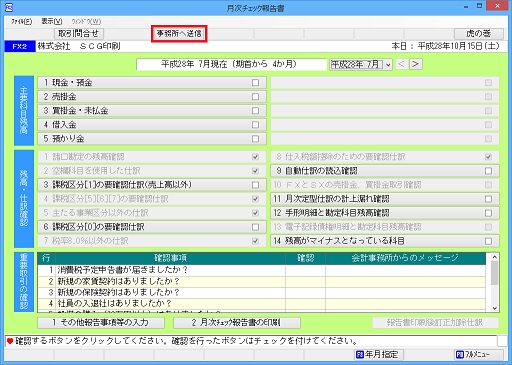The width and height of the screenshot is (512, 365).
Task: Open the 5 預かり金 balance check
Action: click(x=152, y=139)
